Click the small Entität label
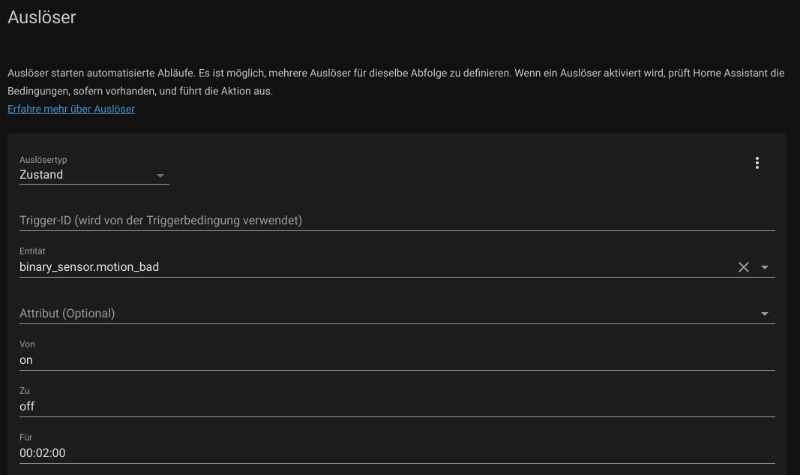Screen dimensions: 800x475 [x=32, y=251]
